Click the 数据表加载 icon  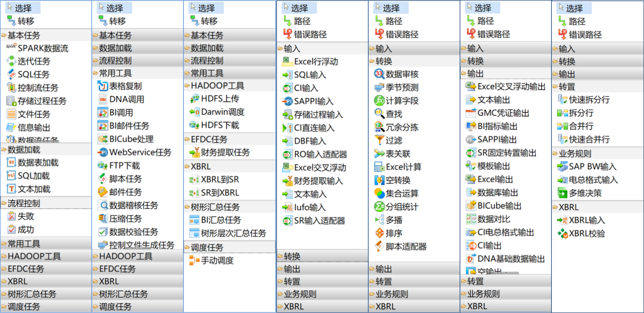coord(11,162)
